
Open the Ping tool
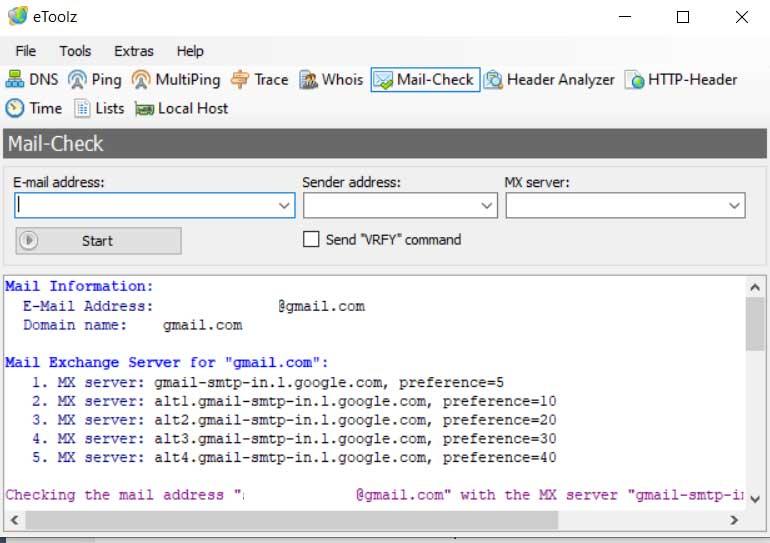[x=95, y=80]
